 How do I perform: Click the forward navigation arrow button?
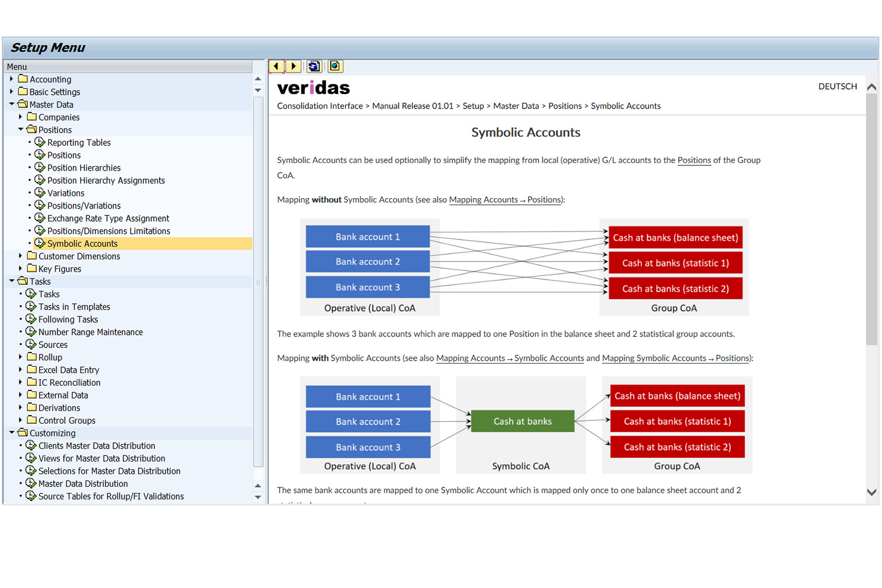[293, 67]
